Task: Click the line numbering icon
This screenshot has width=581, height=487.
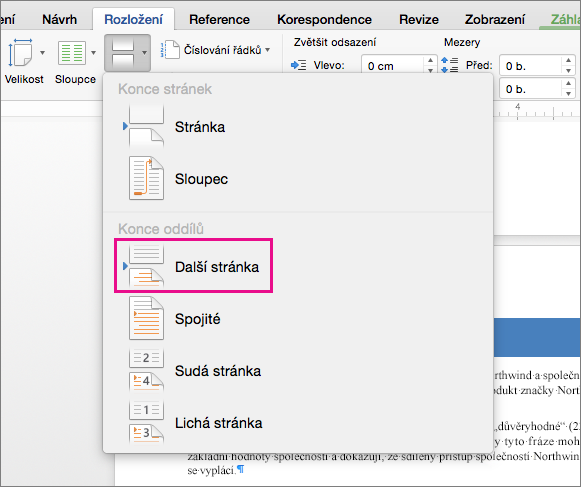Action: pyautogui.click(x=170, y=50)
